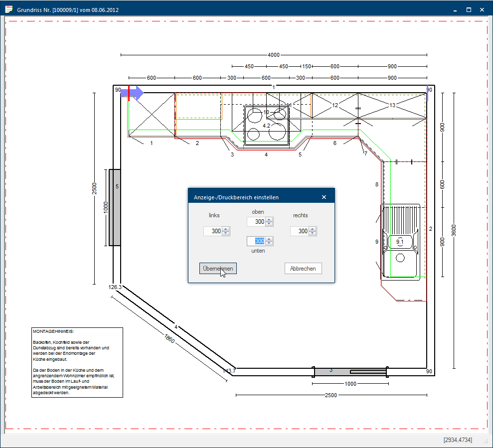Viewport: 493px width, 448px height.
Task: Increase the 'links' margin with up arrow
Action: point(226,229)
